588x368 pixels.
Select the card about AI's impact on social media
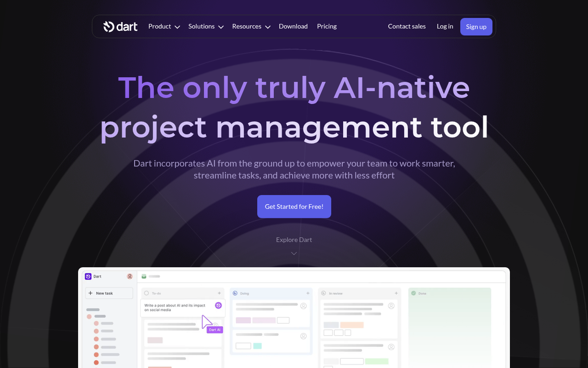(x=179, y=307)
